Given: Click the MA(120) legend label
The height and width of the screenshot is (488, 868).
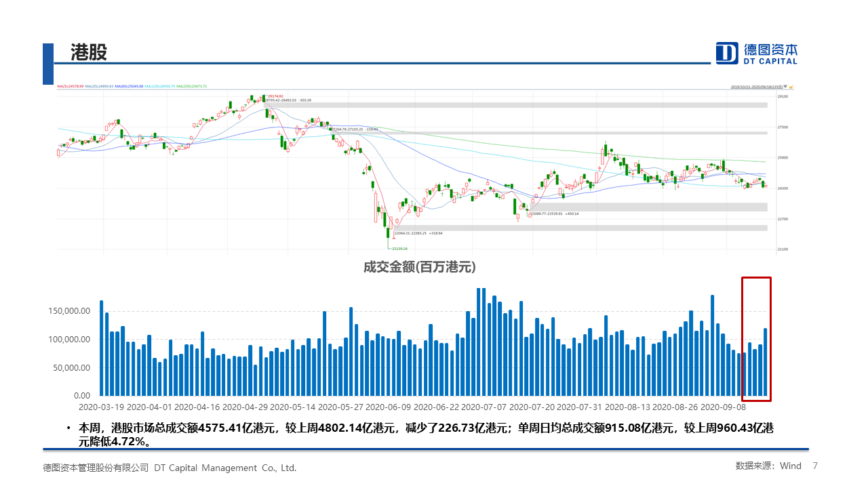Looking at the screenshot, I should pyautogui.click(x=161, y=87).
